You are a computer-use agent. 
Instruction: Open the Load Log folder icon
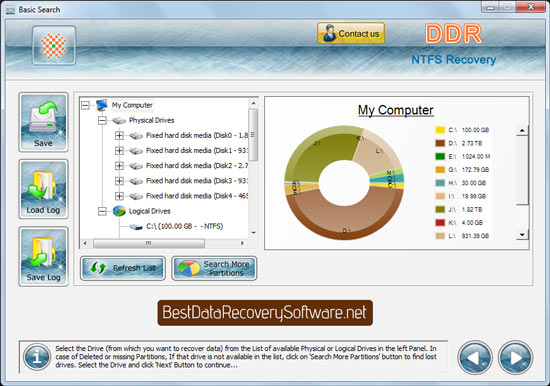(43, 189)
